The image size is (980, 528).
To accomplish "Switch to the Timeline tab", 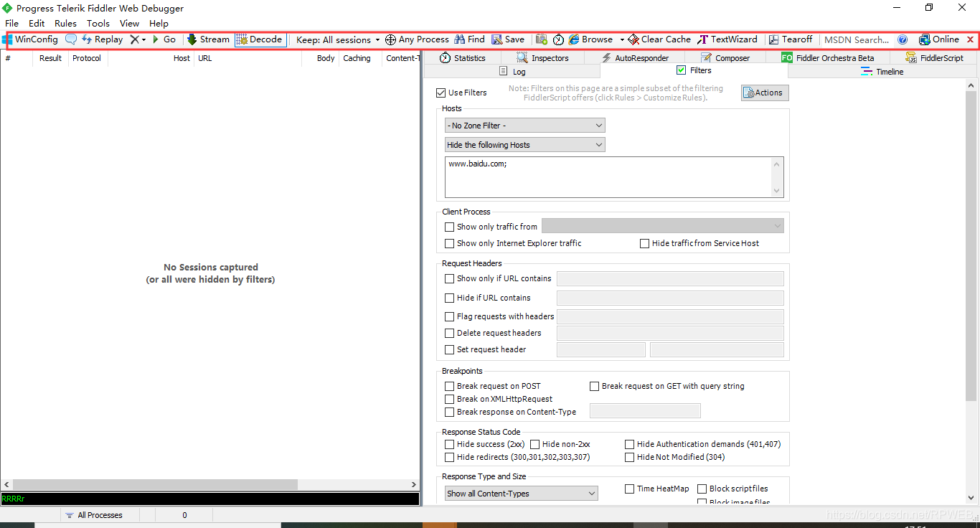I will point(882,72).
